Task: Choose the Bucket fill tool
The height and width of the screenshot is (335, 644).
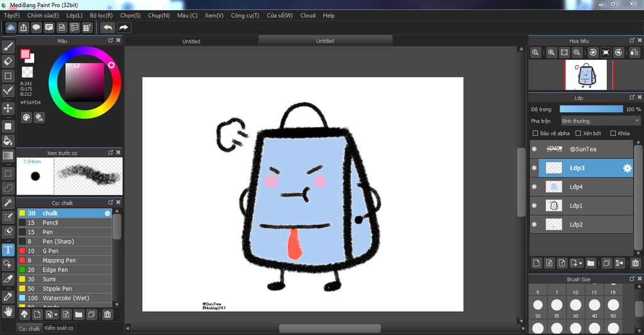Action: [8, 141]
